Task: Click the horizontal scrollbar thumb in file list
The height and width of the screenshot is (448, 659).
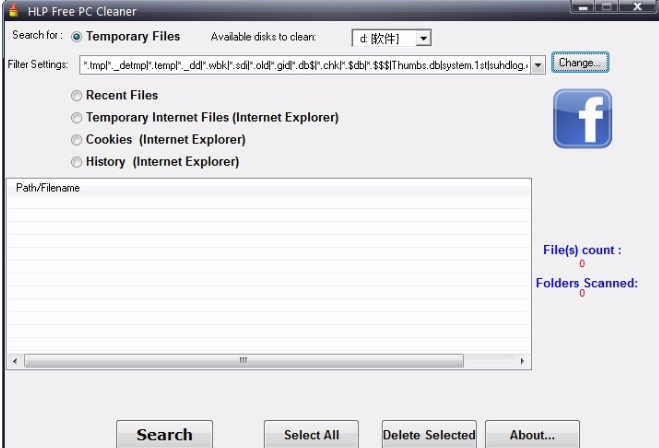Action: (244, 361)
